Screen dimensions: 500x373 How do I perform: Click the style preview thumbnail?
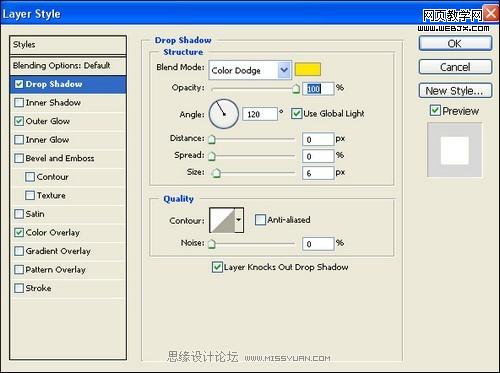point(455,150)
